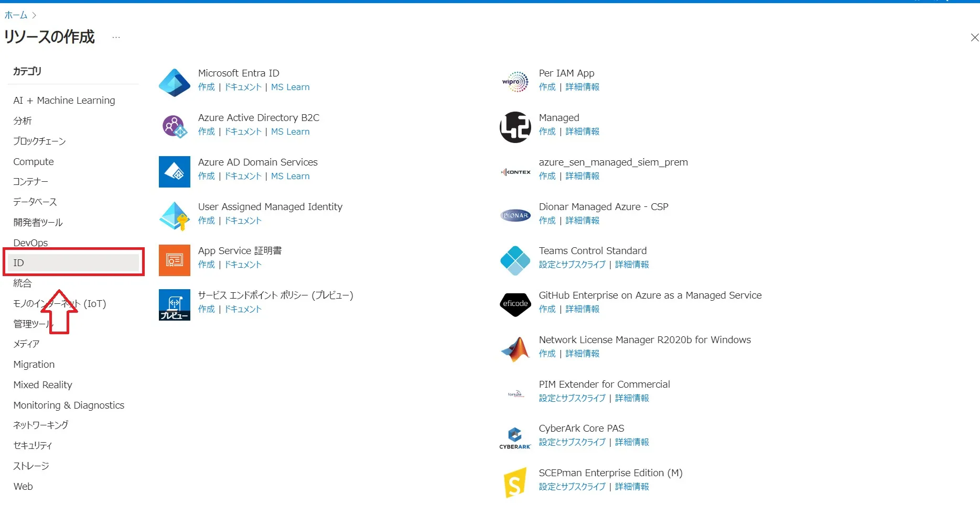This screenshot has width=980, height=505.
Task: Select the ID category
Action: [x=73, y=262]
